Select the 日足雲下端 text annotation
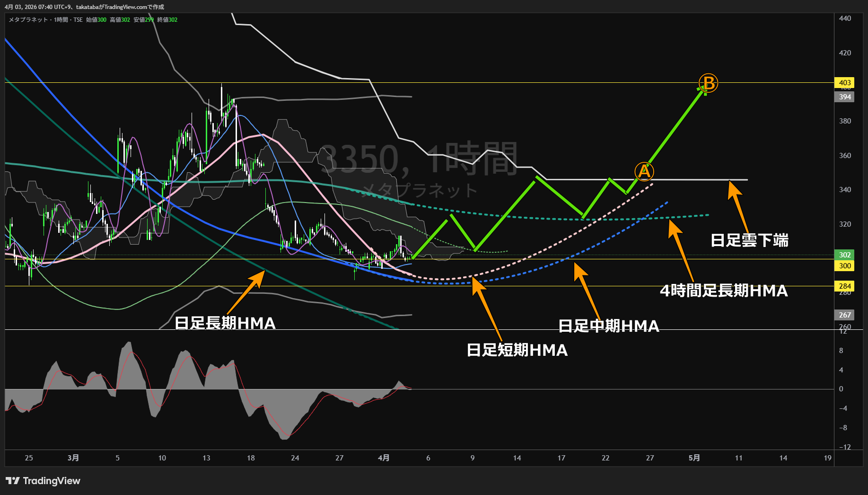Screen dimensions: 868x495 click(750, 240)
